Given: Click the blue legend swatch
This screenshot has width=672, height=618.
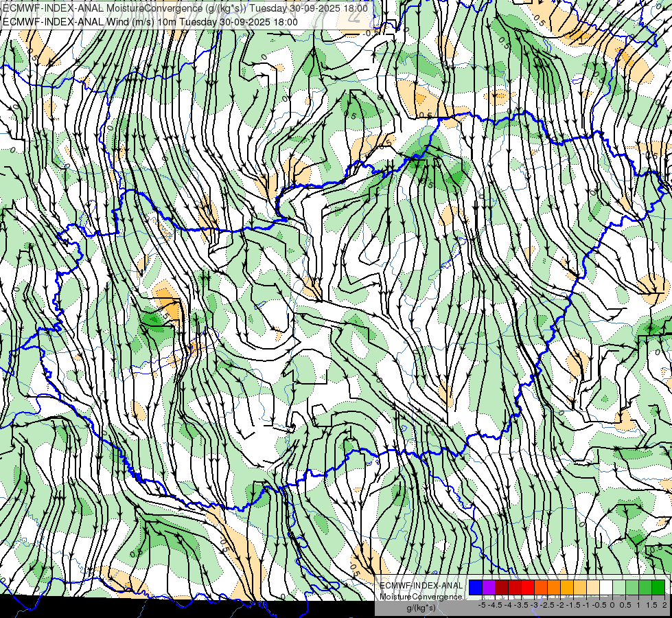Looking at the screenshot, I should click(x=476, y=587).
